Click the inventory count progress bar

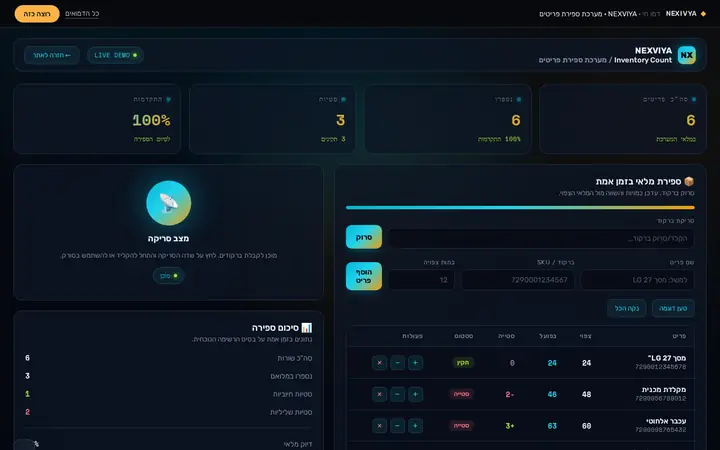[x=520, y=208]
